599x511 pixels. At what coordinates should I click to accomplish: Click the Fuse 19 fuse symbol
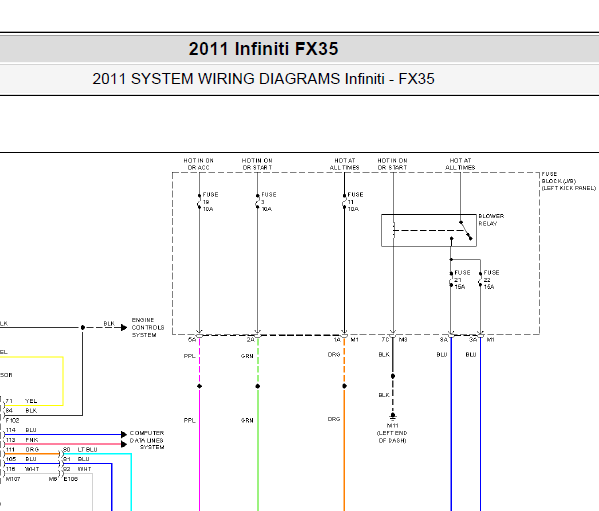click(x=199, y=202)
